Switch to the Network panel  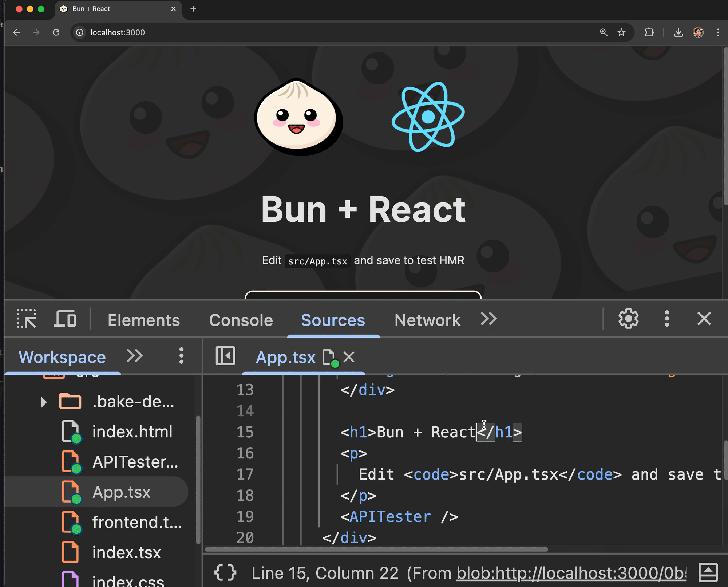pyautogui.click(x=427, y=320)
